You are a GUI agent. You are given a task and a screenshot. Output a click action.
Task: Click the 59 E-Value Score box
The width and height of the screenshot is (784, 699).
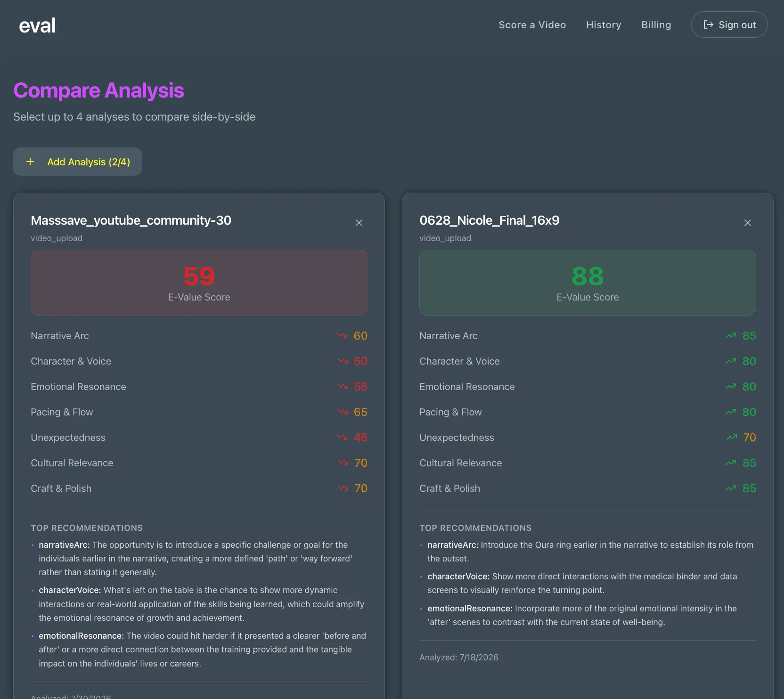click(199, 283)
